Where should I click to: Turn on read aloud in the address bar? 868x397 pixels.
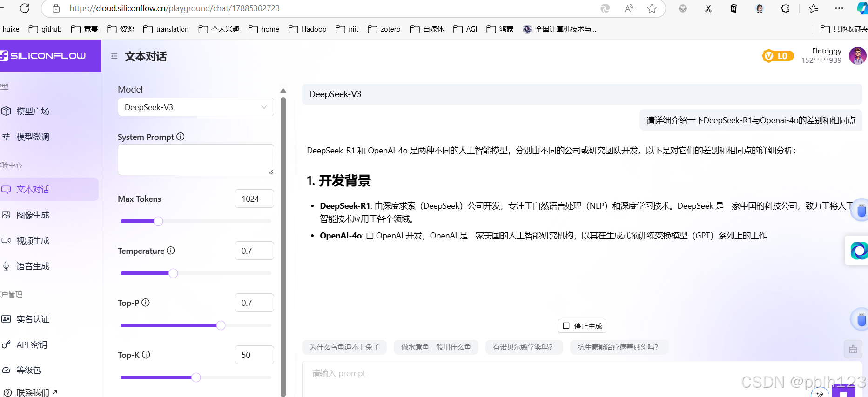click(629, 8)
